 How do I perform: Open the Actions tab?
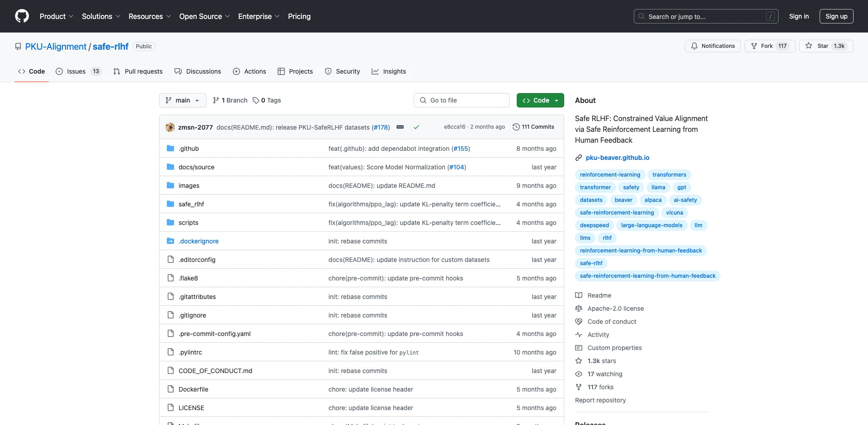[250, 71]
